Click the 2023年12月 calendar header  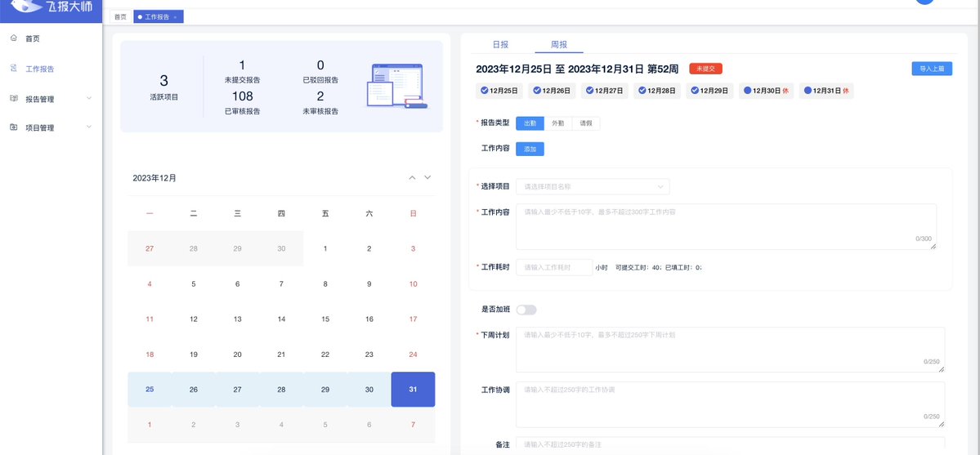pyautogui.click(x=154, y=178)
